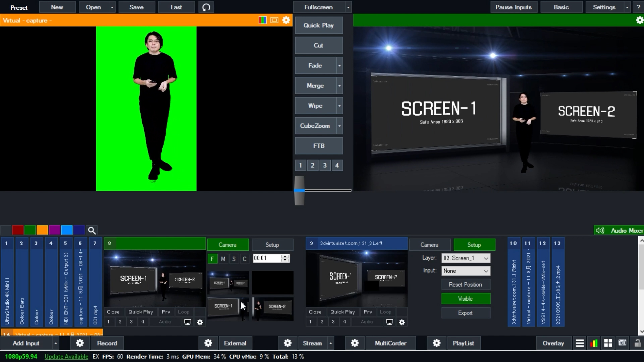This screenshot has width=644, height=362.
Task: Click the reset/undo circular arrow icon
Action: point(206,7)
